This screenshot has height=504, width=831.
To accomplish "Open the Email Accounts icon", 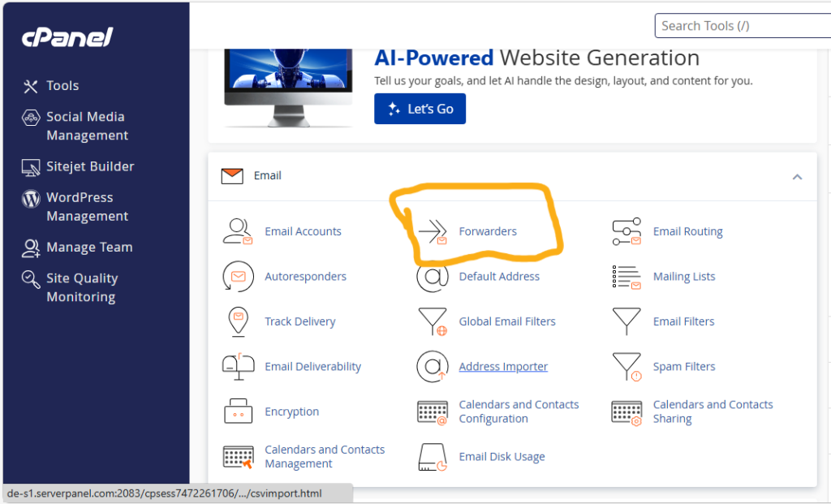I will pos(238,230).
